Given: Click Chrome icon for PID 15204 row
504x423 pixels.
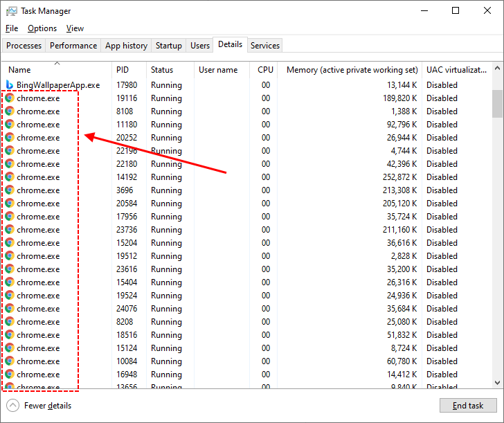Looking at the screenshot, I should tap(10, 243).
